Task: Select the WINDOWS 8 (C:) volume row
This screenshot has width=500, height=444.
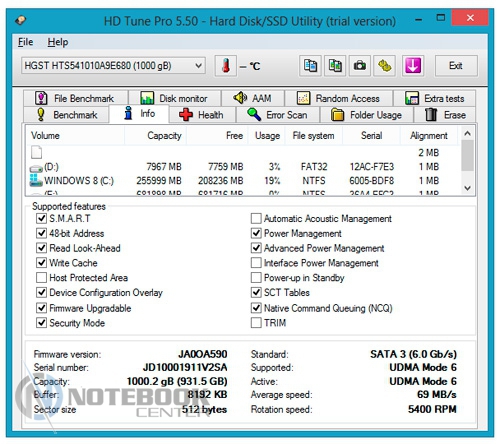Action: pyautogui.click(x=243, y=181)
